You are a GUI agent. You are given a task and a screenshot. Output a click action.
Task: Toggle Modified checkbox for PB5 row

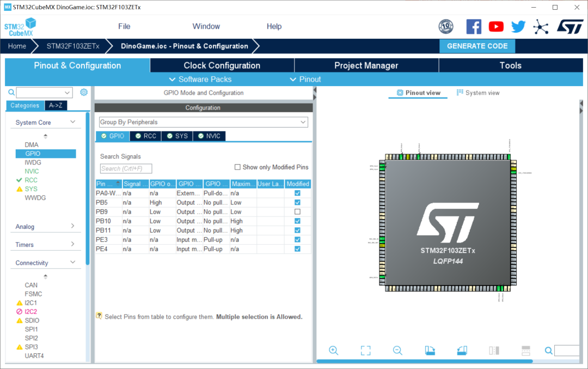[297, 202]
